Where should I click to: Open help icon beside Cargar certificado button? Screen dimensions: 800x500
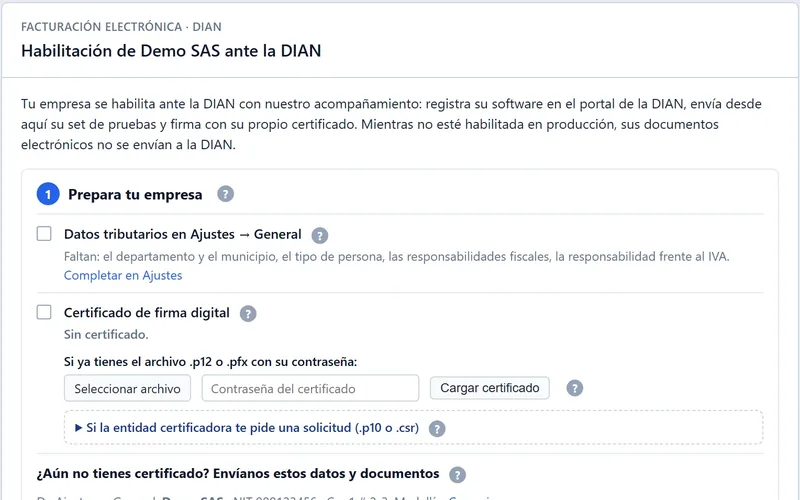(574, 388)
